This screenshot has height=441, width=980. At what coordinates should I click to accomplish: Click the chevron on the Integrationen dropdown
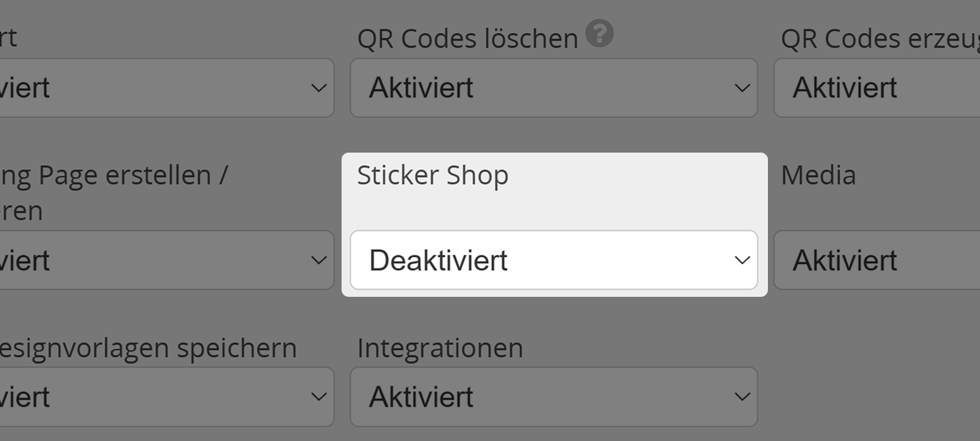coord(741,396)
